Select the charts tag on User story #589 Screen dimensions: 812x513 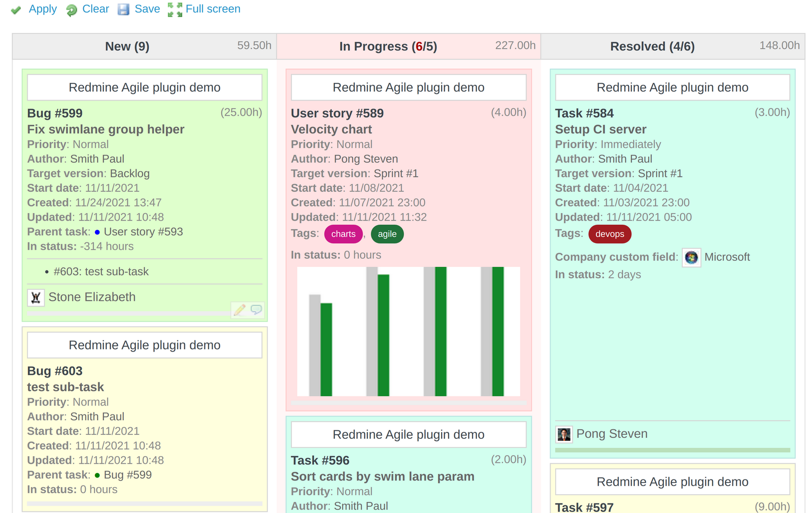(x=343, y=234)
